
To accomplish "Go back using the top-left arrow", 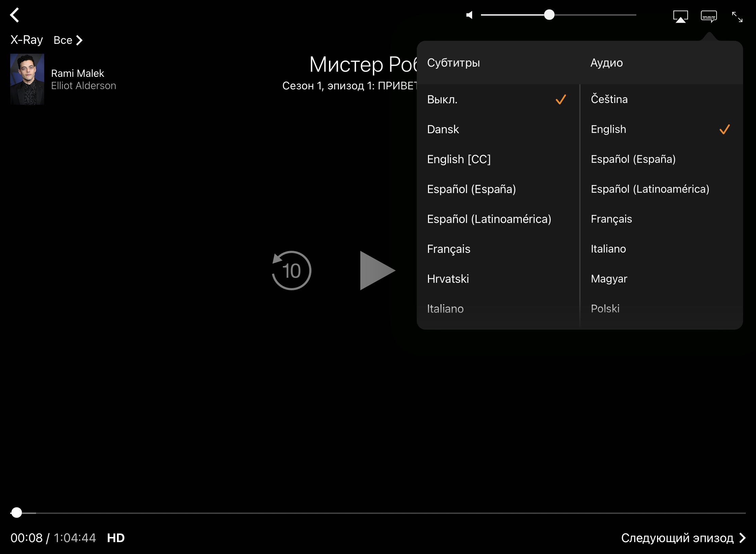I will tap(15, 15).
